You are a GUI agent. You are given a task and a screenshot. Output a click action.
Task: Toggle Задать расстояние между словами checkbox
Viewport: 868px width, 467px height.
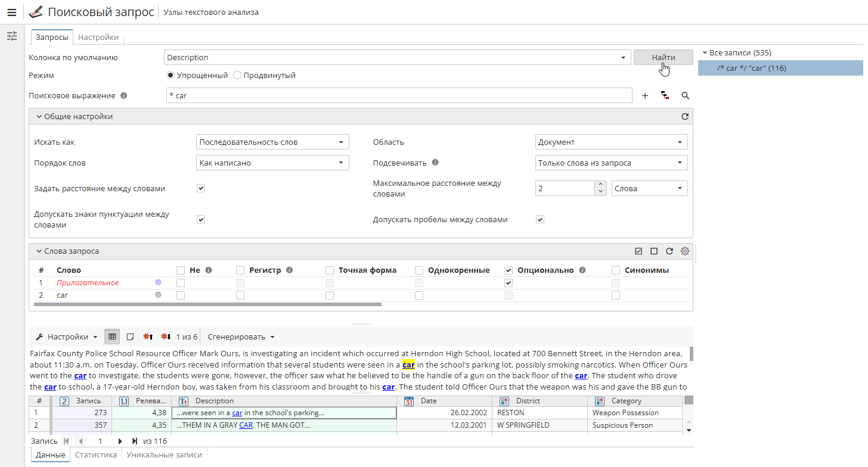click(201, 188)
